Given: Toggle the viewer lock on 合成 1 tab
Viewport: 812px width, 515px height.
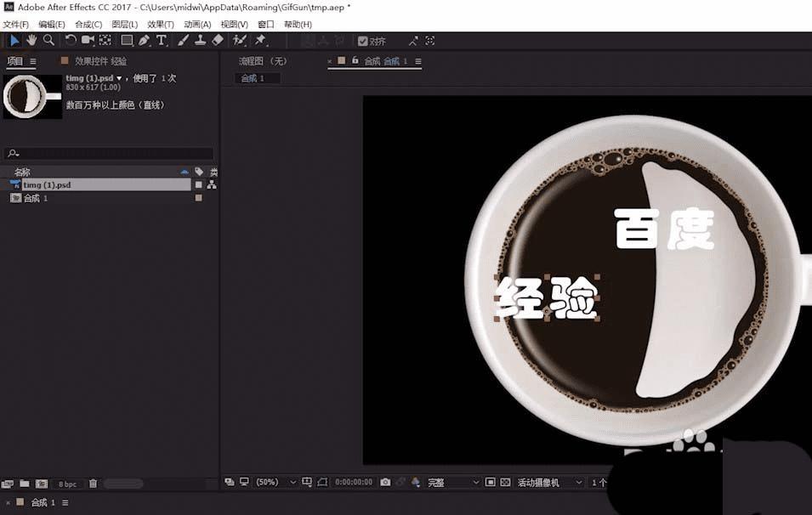Looking at the screenshot, I should 355,60.
